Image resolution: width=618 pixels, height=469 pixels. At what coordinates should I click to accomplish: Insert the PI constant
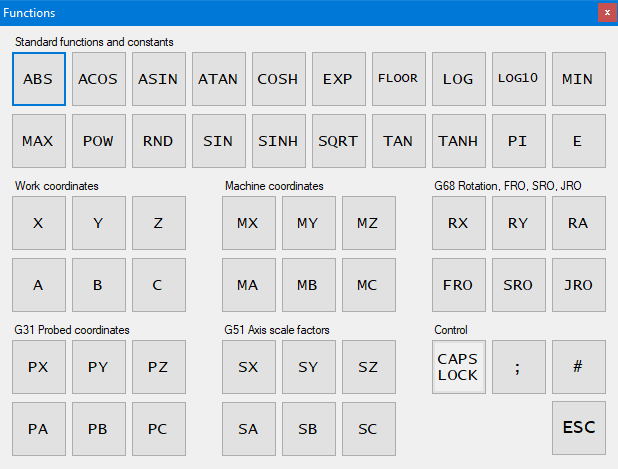point(518,141)
